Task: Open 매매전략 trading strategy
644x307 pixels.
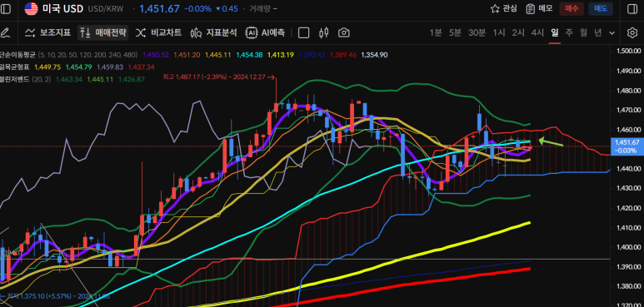Action: (x=103, y=32)
